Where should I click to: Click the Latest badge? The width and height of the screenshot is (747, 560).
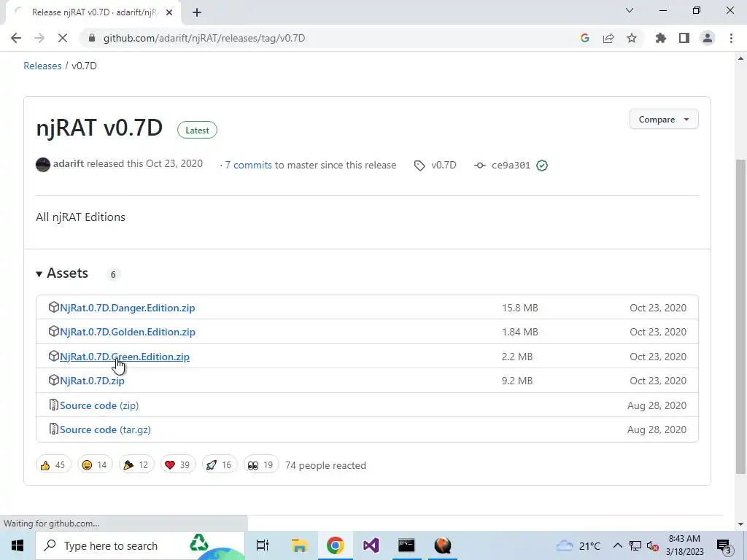[x=197, y=130]
